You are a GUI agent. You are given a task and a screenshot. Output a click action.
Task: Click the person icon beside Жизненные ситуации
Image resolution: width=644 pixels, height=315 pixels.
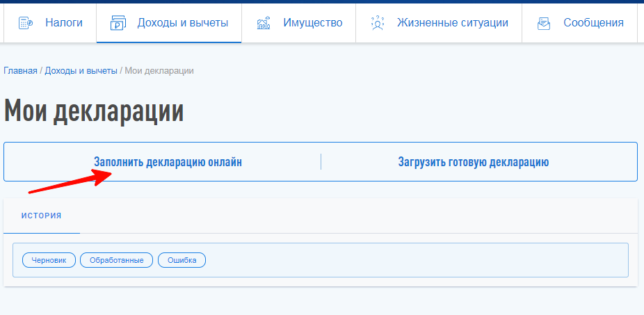tap(378, 23)
